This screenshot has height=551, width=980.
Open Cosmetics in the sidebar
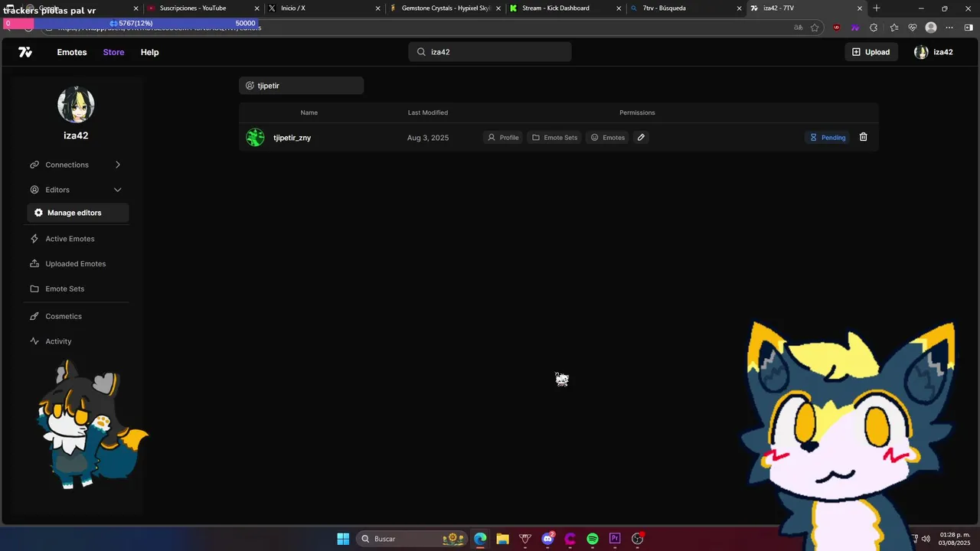tap(63, 316)
